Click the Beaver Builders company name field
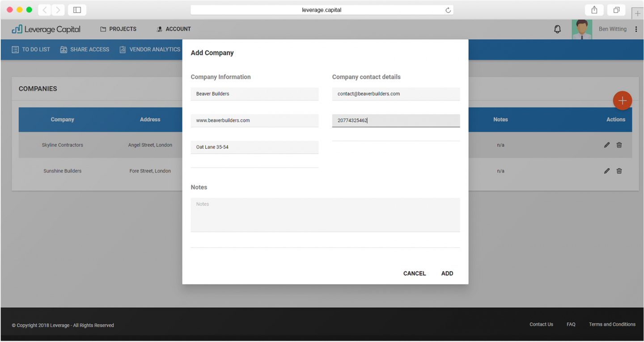Viewport: 644px width, 342px height. 254,94
